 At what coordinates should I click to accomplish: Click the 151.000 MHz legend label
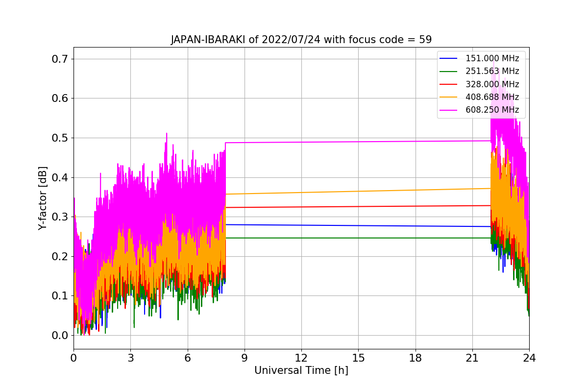pos(492,58)
